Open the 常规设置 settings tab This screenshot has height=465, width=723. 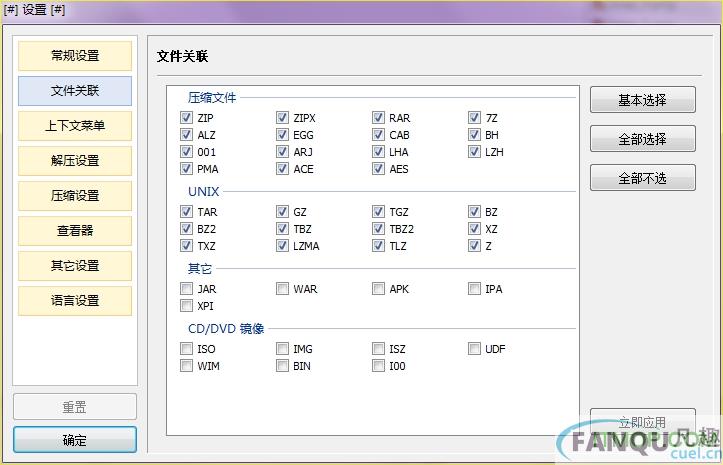(75, 56)
